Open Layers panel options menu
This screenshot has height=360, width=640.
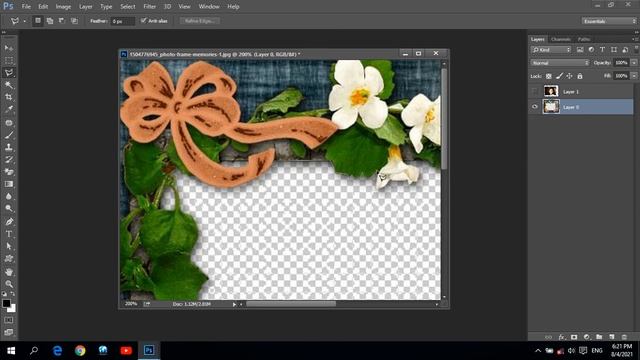pyautogui.click(x=635, y=39)
